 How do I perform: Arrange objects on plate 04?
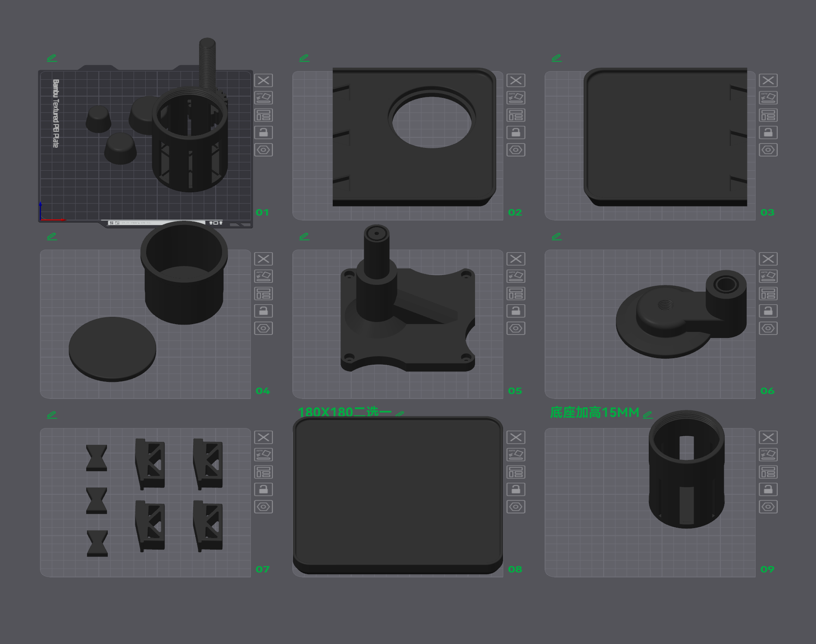(263, 294)
